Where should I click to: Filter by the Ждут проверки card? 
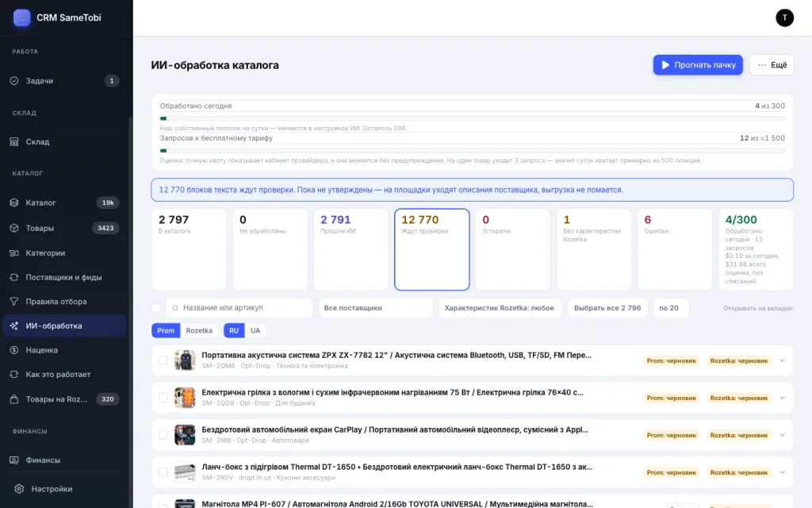[x=432, y=249]
